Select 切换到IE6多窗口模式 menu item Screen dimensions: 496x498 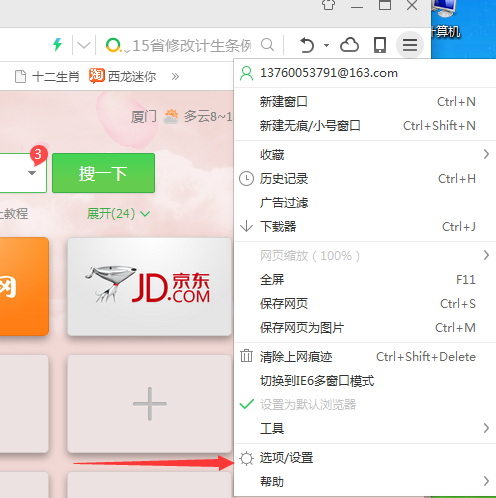pyautogui.click(x=365, y=381)
